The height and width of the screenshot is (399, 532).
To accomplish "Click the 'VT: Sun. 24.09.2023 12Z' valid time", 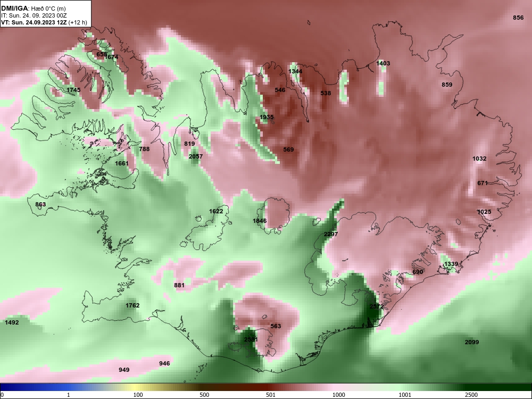I will (35, 23).
